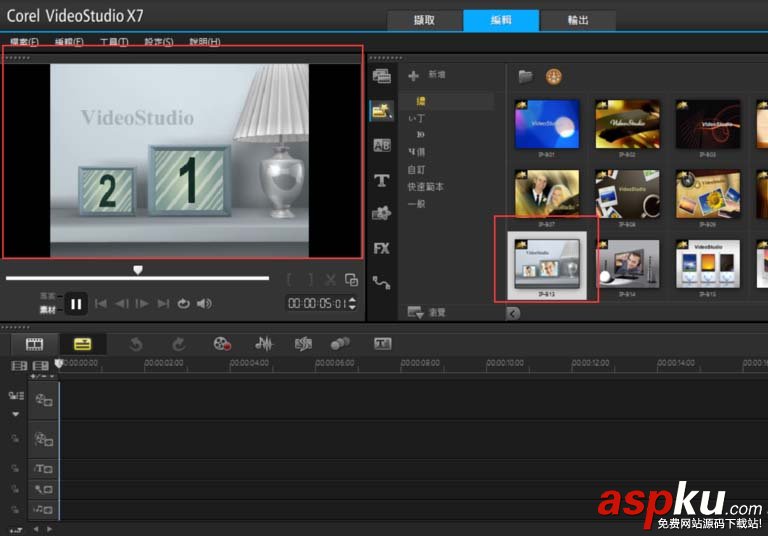Select the 自訂 category in library list
The image size is (768, 536).
coord(416,170)
